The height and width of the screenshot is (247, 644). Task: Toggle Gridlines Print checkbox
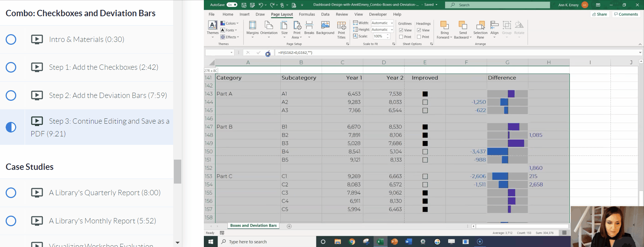401,37
